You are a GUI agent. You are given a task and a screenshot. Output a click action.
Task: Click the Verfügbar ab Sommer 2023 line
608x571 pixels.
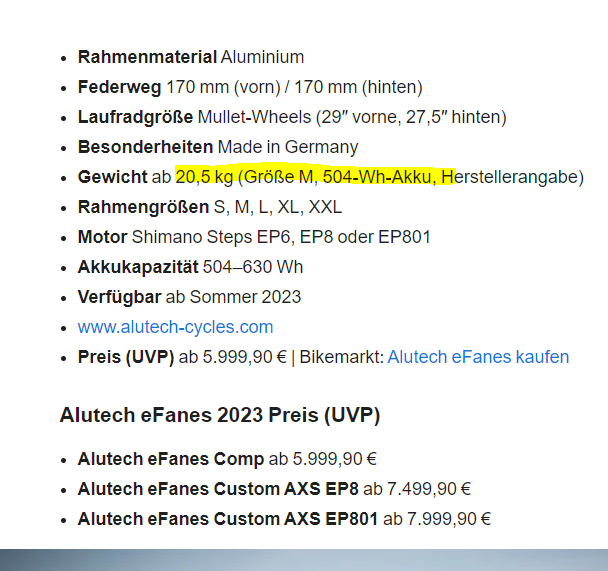point(189,297)
